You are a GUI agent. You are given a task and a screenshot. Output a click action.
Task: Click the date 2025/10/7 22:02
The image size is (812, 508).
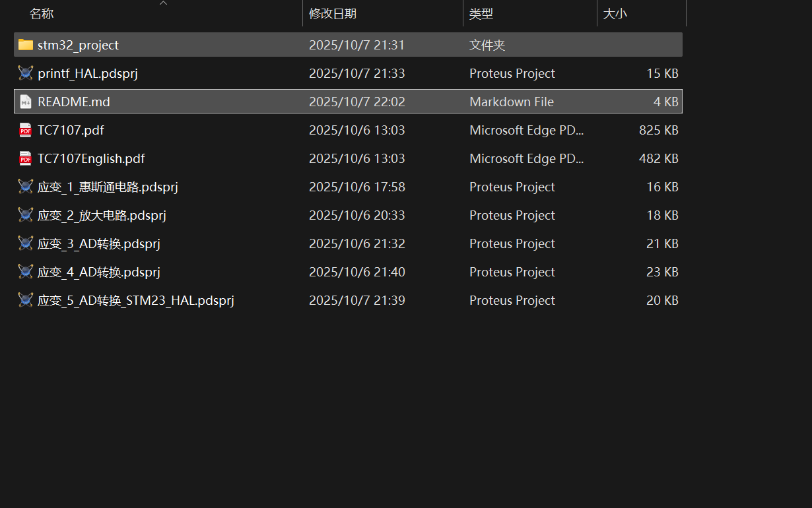(x=356, y=102)
